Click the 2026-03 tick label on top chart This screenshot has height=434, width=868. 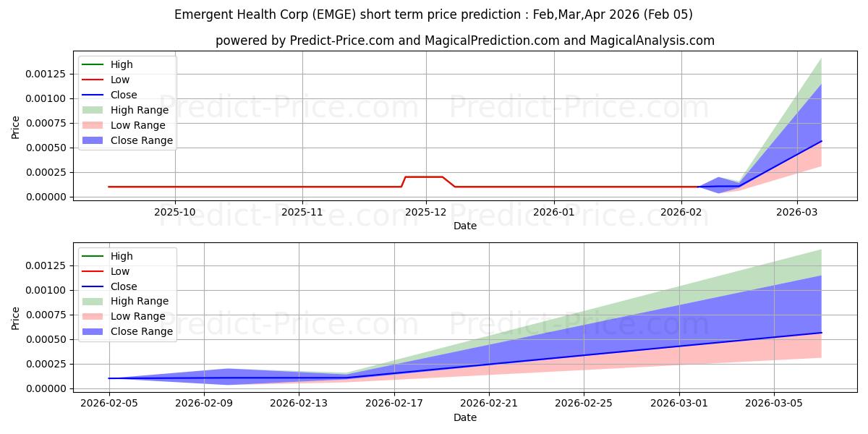(x=797, y=212)
